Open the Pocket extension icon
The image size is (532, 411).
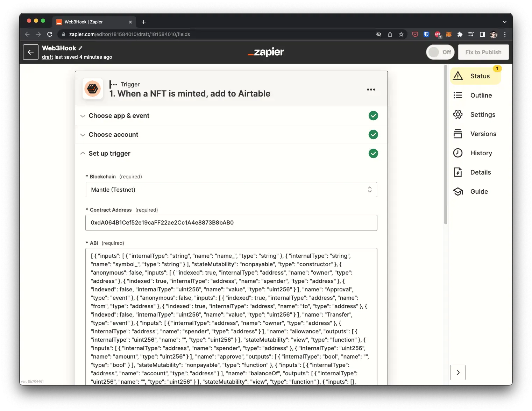415,34
